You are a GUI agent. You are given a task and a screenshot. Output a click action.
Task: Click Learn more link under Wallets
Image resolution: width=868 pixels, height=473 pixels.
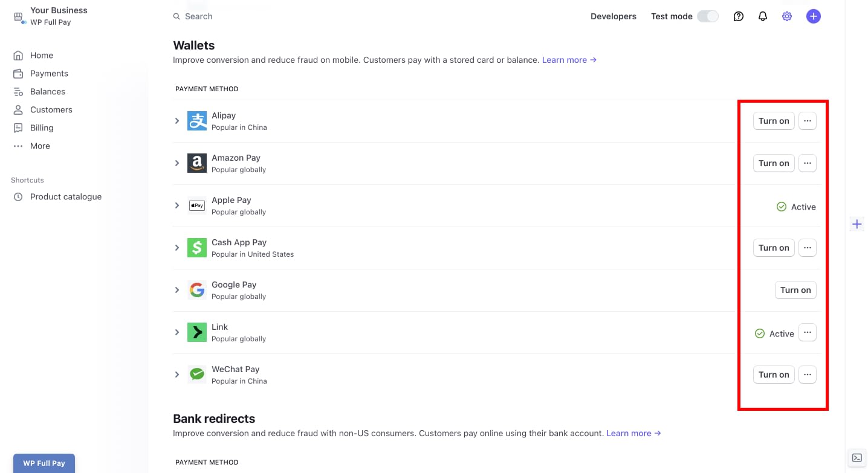569,60
